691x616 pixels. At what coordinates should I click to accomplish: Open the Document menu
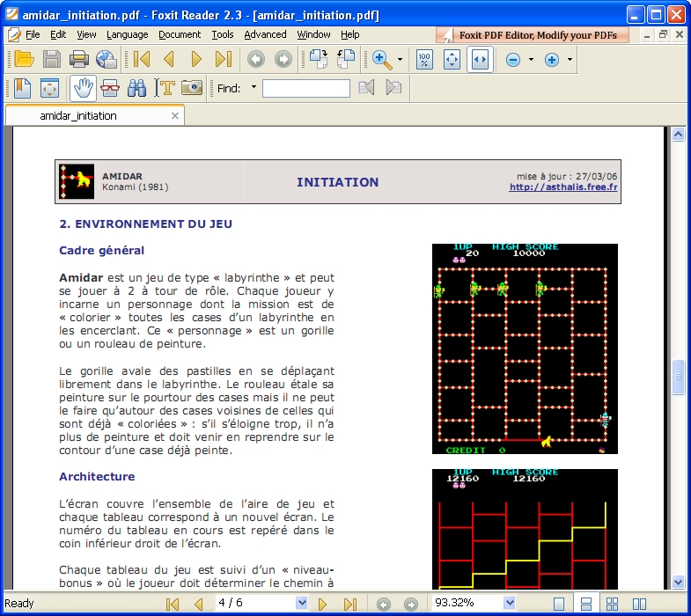click(180, 35)
